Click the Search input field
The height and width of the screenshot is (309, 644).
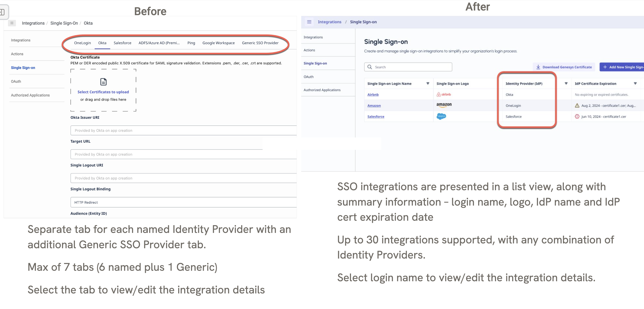[x=408, y=67]
